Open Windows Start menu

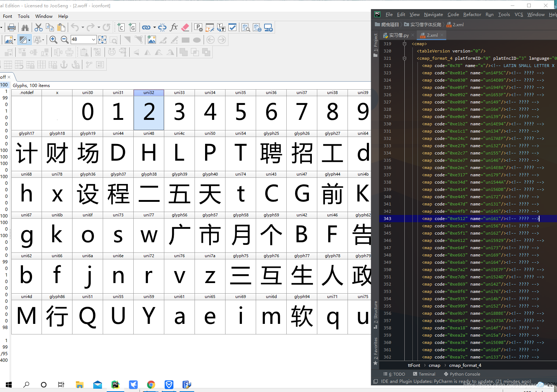click(9, 385)
